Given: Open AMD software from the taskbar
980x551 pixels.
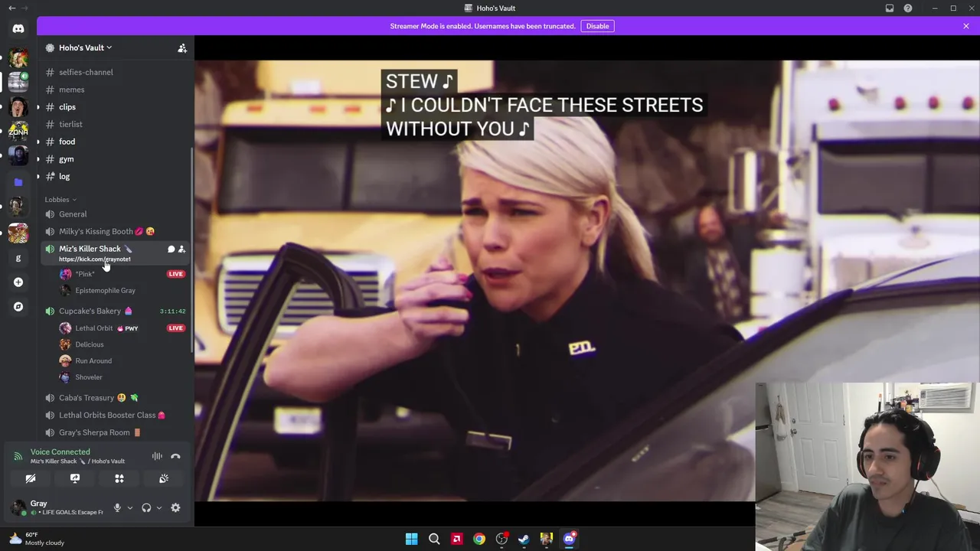Looking at the screenshot, I should pyautogui.click(x=456, y=539).
